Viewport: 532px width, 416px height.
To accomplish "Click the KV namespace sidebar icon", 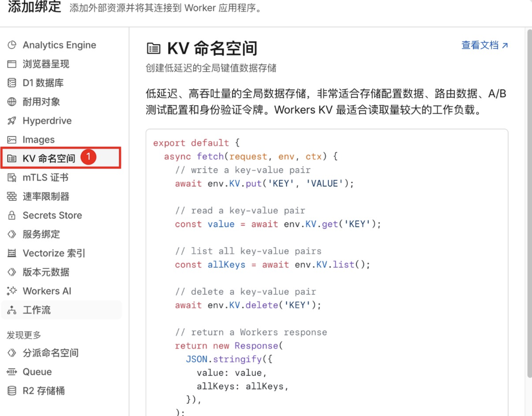I will point(12,158).
